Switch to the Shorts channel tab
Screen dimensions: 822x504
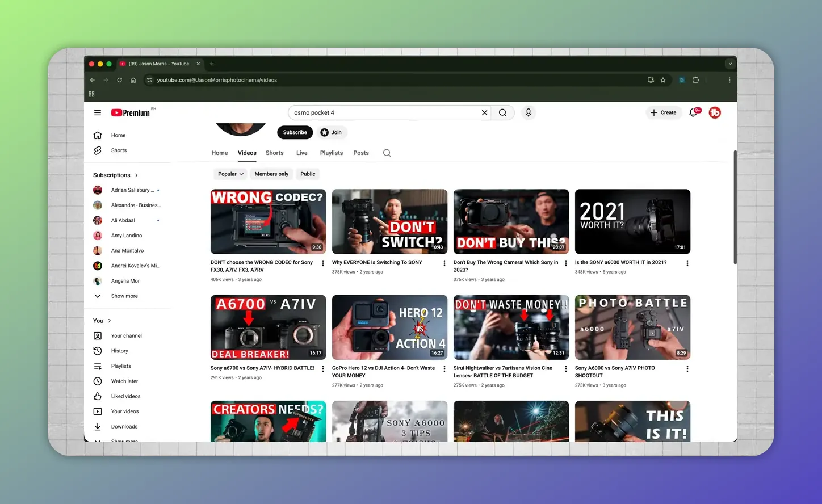pyautogui.click(x=275, y=153)
